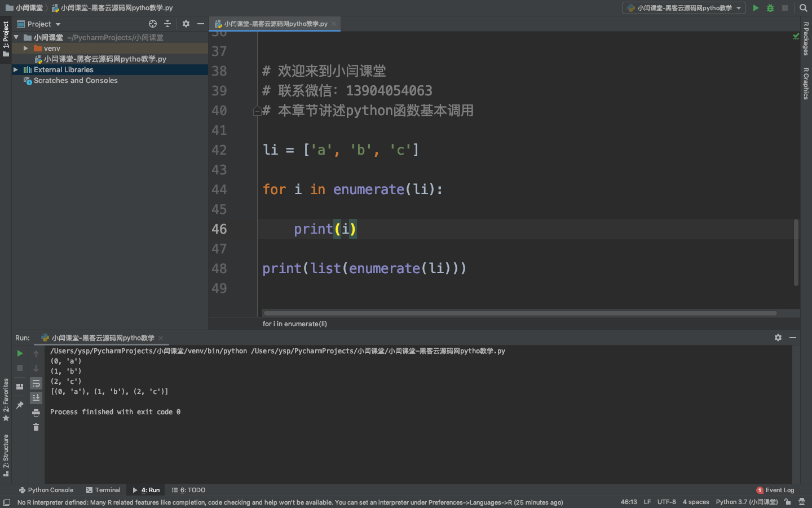Click the Python 3.7 interpreter selector

[x=746, y=502]
